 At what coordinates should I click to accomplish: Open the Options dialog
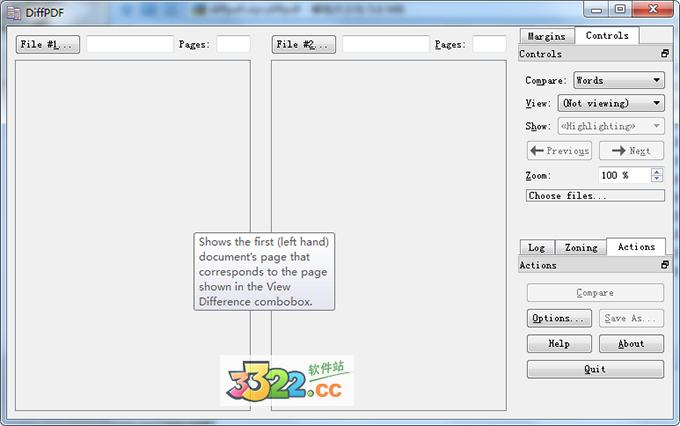(559, 318)
